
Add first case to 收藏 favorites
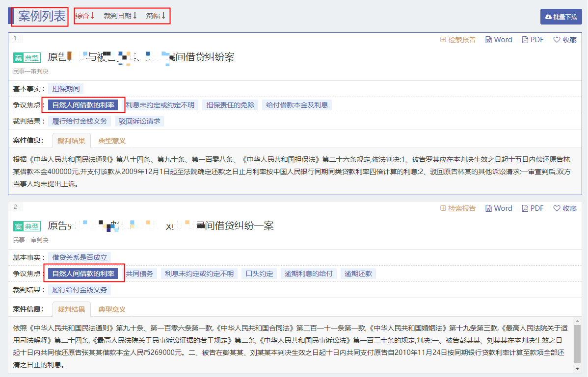[565, 40]
